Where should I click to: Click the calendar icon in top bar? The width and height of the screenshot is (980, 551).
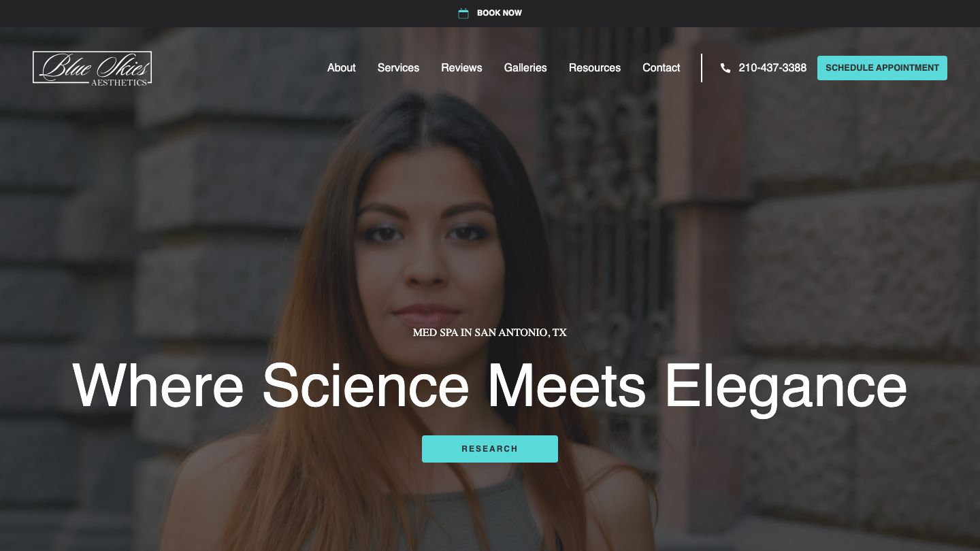click(463, 14)
